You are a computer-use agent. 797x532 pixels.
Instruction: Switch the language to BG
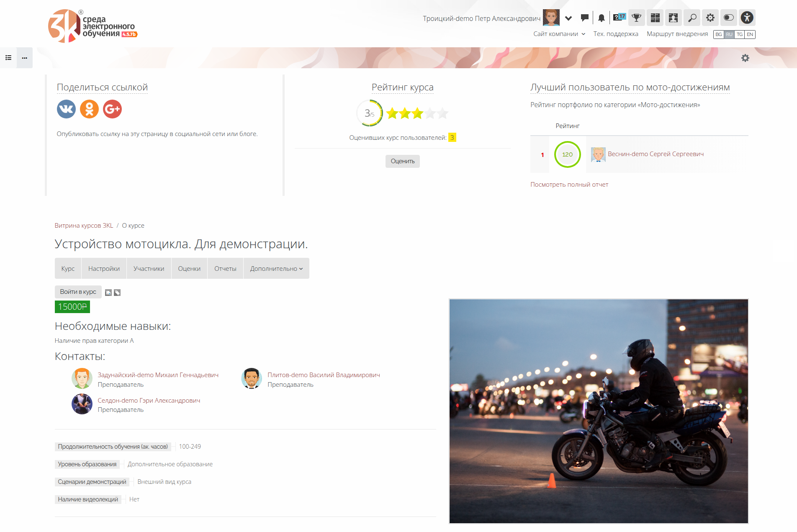[719, 34]
